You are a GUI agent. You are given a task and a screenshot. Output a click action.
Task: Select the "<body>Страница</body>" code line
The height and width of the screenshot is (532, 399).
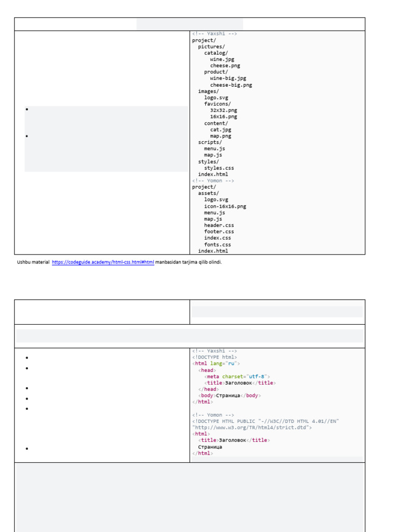[229, 395]
